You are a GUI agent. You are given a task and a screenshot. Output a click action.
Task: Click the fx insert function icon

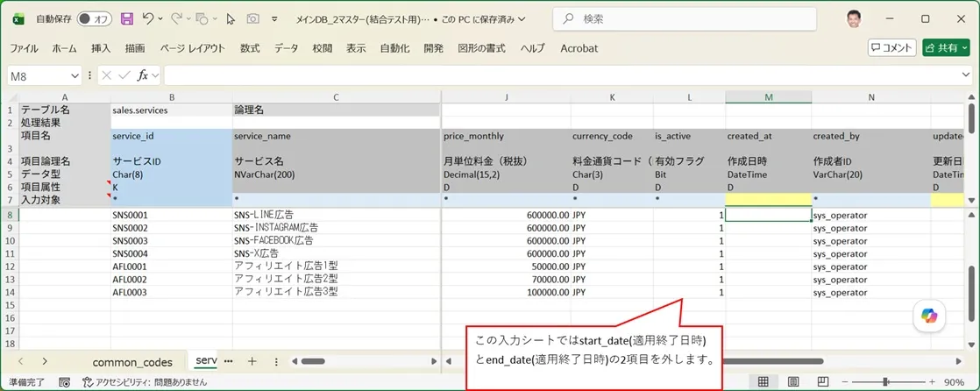(143, 75)
